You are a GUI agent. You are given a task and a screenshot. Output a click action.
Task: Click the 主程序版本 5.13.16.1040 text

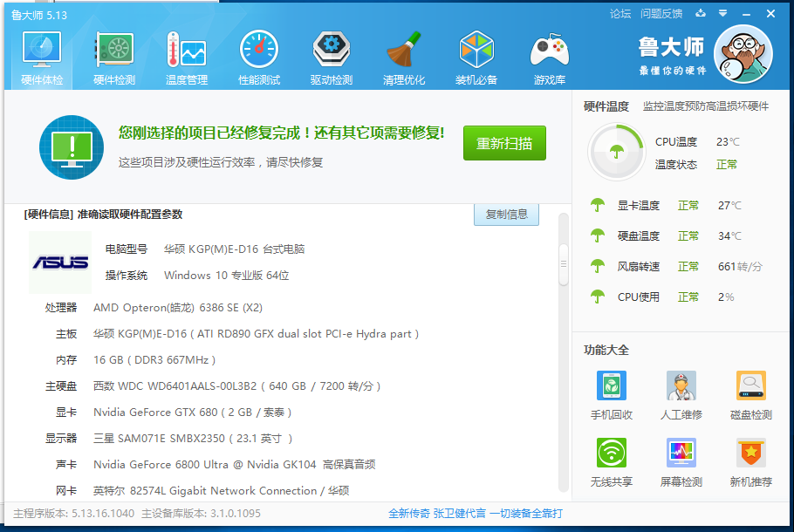tap(74, 514)
